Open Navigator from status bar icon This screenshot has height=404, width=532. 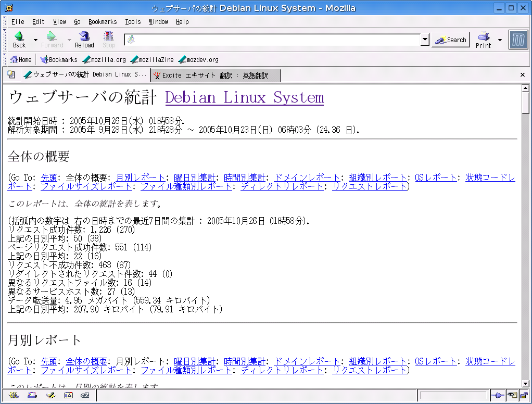[x=14, y=395]
